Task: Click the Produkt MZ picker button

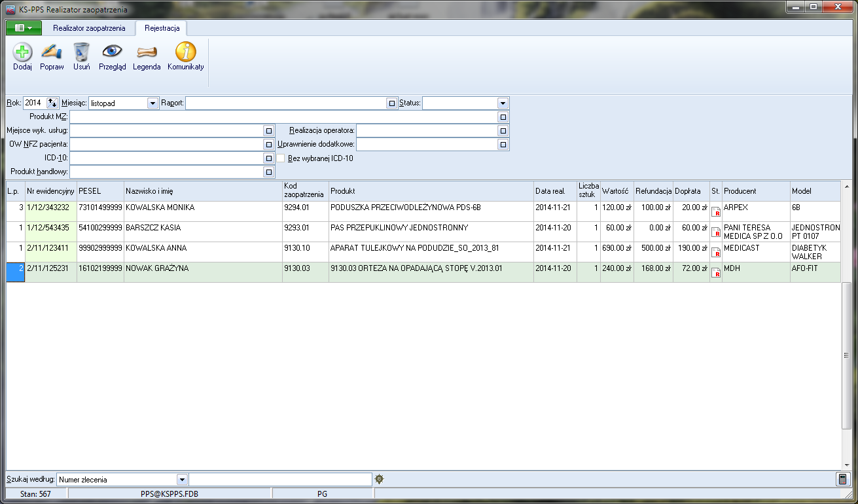Action: click(x=503, y=117)
